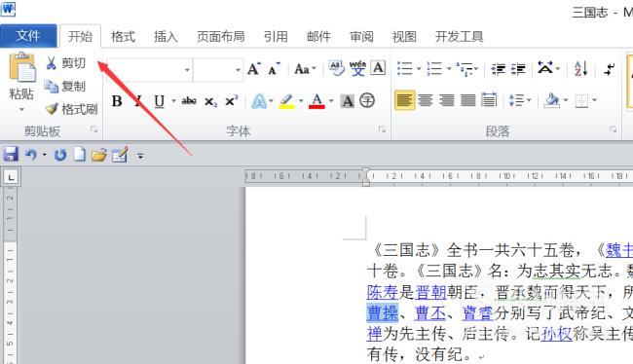This screenshot has height=364, width=633.
Task: Switch to 页面布局 tab
Action: pos(220,37)
